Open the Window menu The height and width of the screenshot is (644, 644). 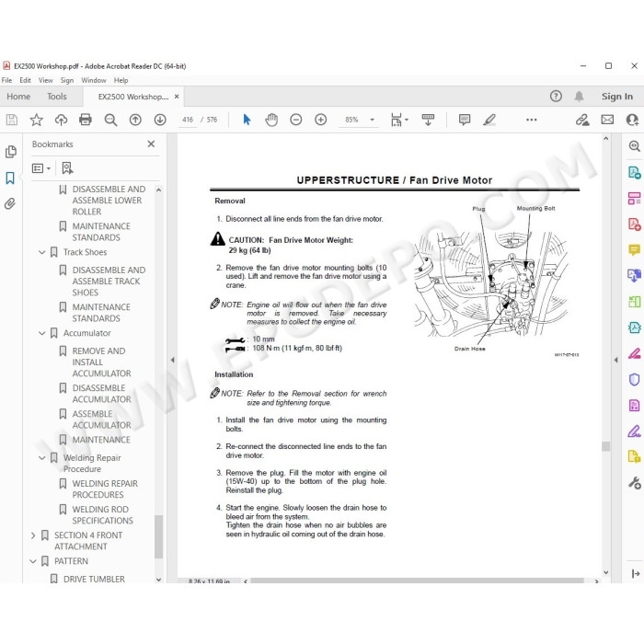coord(94,80)
